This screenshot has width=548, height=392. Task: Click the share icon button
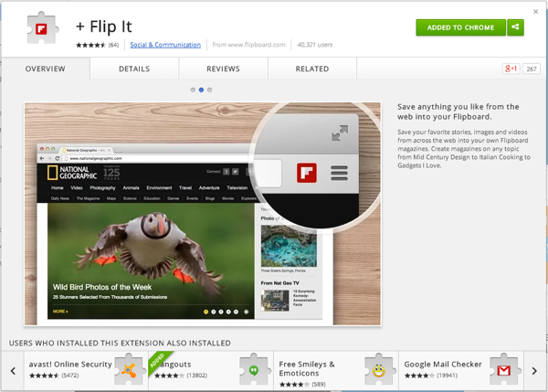point(515,27)
